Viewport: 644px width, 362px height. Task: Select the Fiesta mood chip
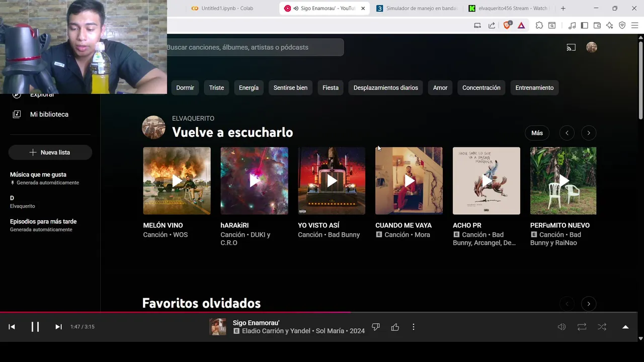[x=331, y=87]
